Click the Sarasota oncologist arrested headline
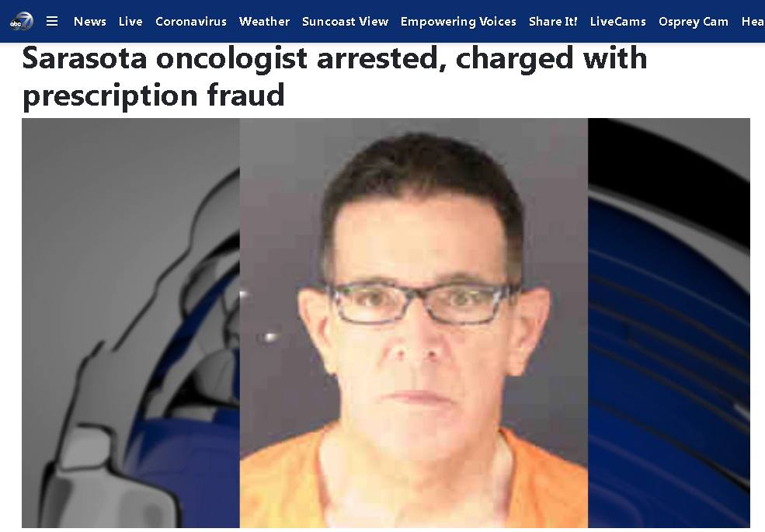Screen dimensions: 765x532 pos(335,58)
